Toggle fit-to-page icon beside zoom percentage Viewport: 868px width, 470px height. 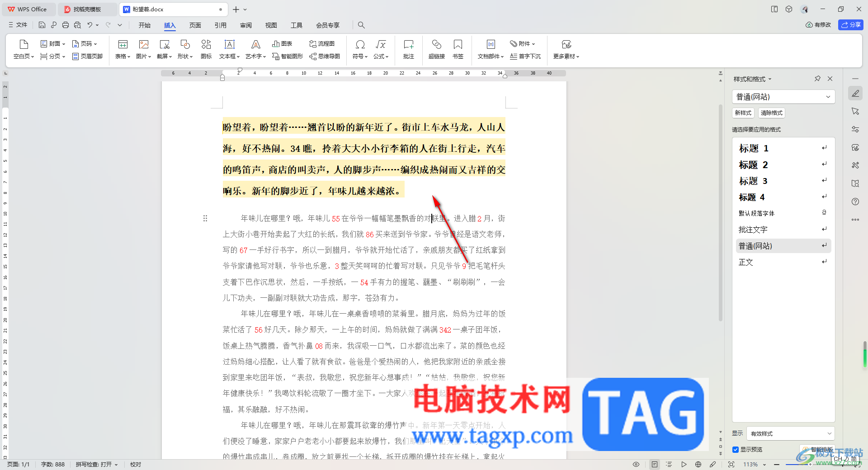point(731,464)
